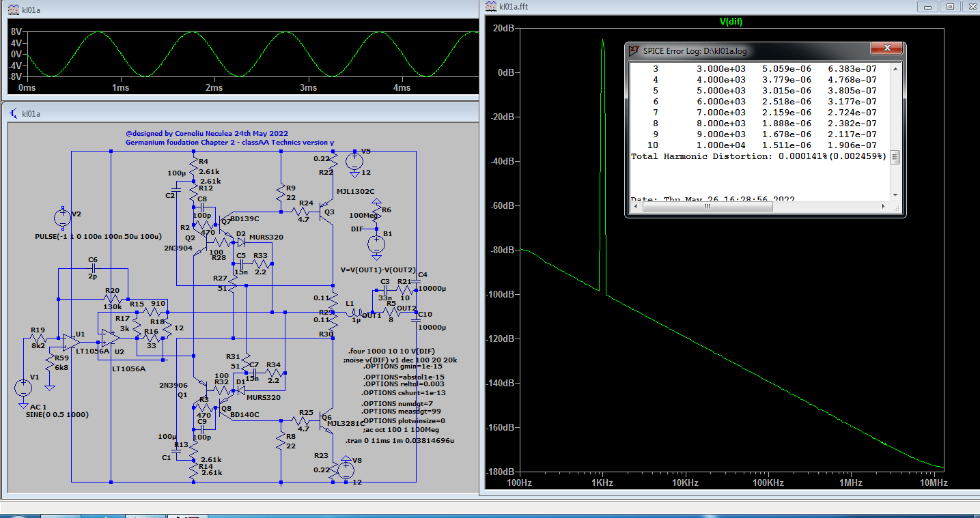Click the PULSE(-1 1 0 100n...) value text

98,236
